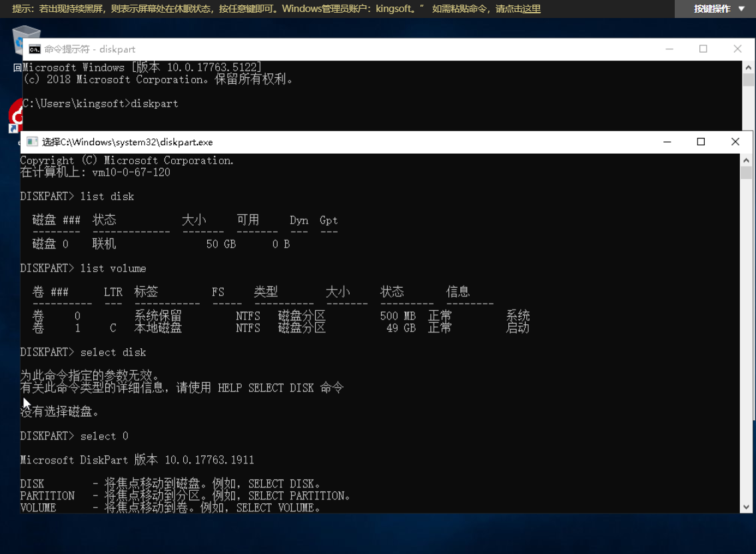Click '50 GB' disk size value
This screenshot has width=756, height=554.
(221, 244)
